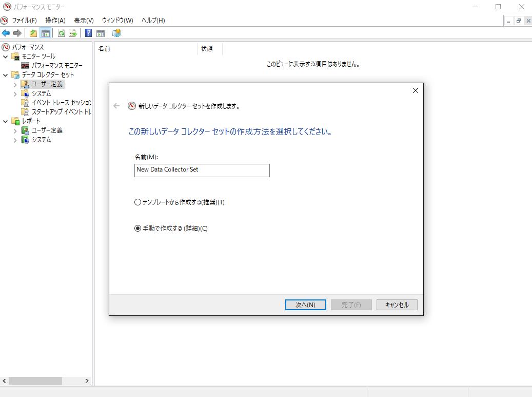
Task: Click the gray Forward arrow in toolbar
Action: coord(17,33)
